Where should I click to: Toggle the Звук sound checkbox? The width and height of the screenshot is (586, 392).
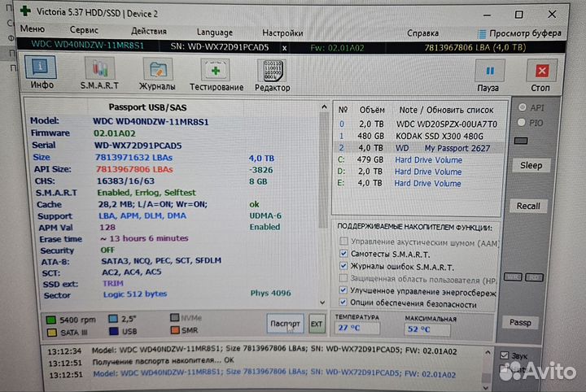pyautogui.click(x=503, y=356)
